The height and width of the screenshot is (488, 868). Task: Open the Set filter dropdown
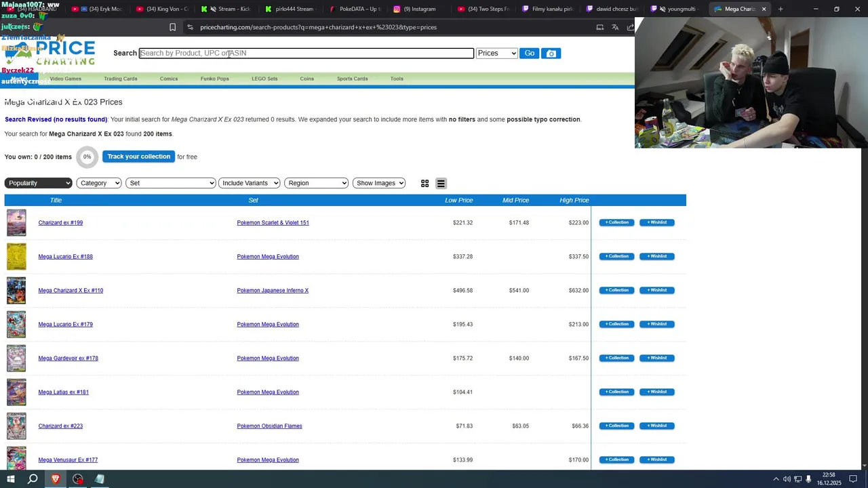point(171,183)
